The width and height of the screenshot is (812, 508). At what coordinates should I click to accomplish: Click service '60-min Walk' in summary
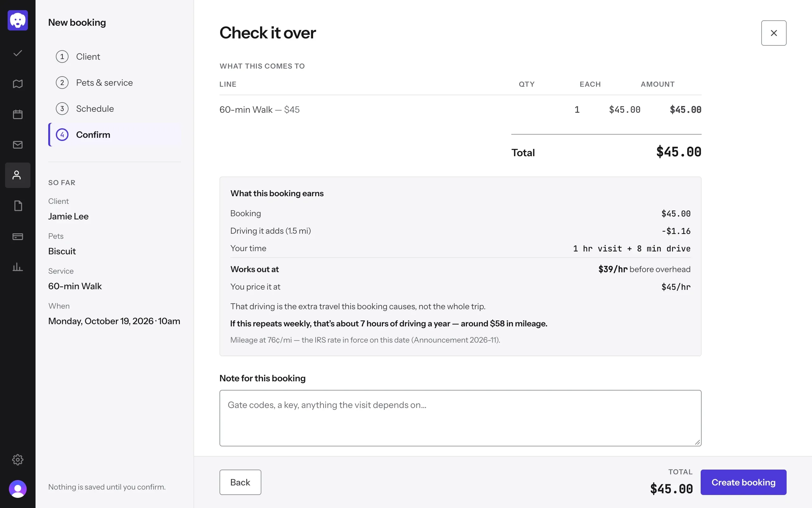75,286
